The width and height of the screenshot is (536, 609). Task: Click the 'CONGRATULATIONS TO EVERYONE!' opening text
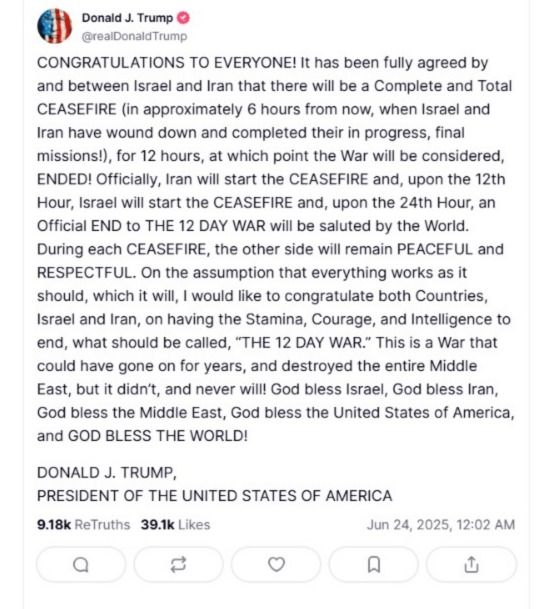(x=167, y=63)
